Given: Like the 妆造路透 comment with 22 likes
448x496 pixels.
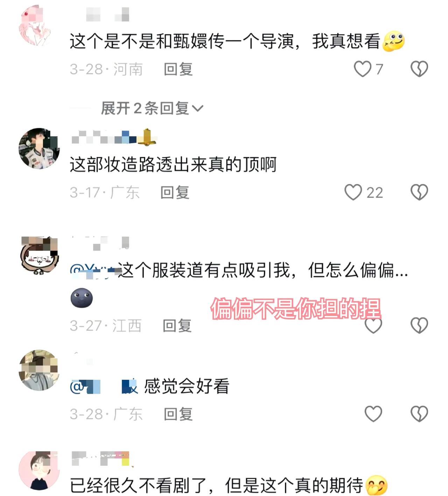Looking at the screenshot, I should tap(353, 192).
